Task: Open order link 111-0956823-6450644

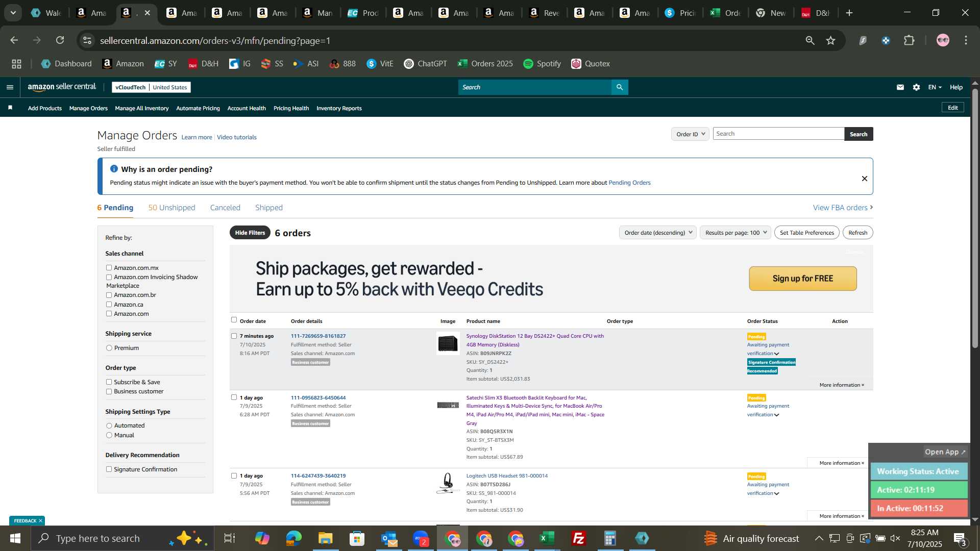Action: (x=318, y=397)
